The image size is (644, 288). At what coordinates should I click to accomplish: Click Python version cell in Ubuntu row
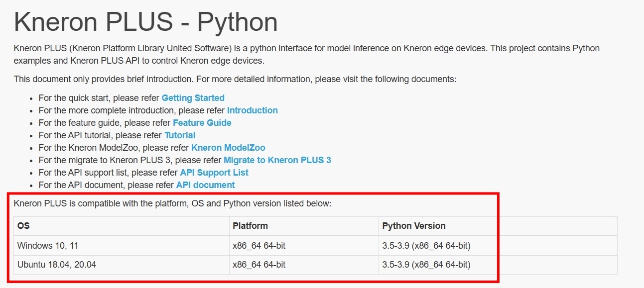coord(498,265)
